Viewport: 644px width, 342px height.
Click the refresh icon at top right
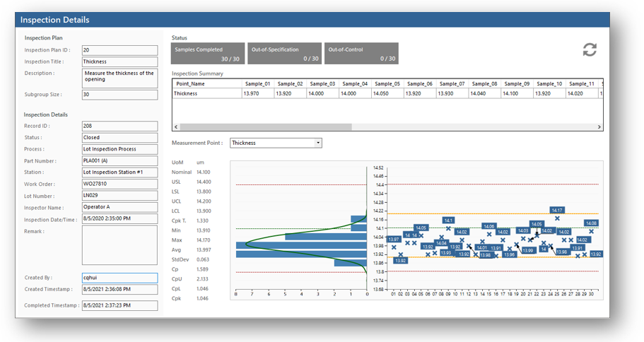coord(589,49)
